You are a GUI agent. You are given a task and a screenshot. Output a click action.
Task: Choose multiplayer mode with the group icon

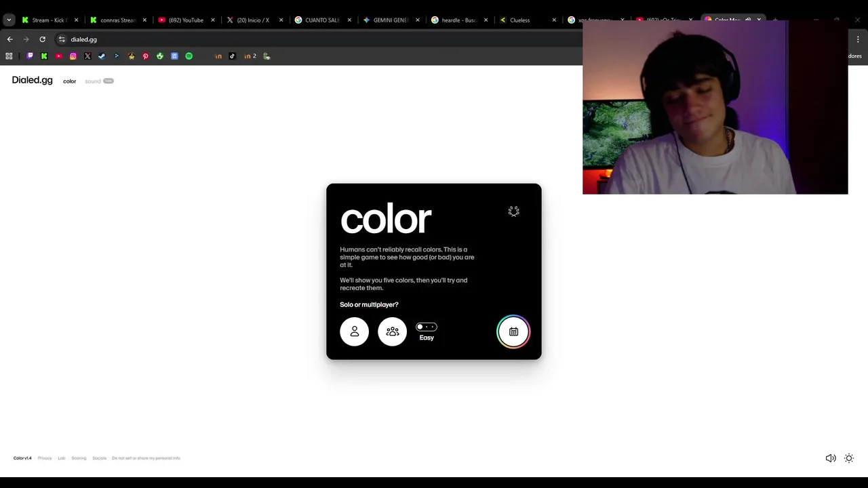[392, 331]
